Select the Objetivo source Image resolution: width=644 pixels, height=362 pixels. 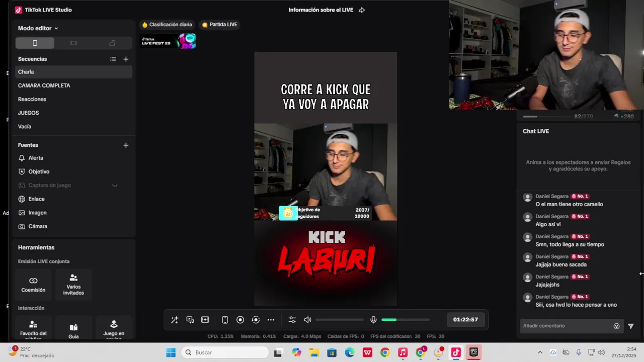73,171
